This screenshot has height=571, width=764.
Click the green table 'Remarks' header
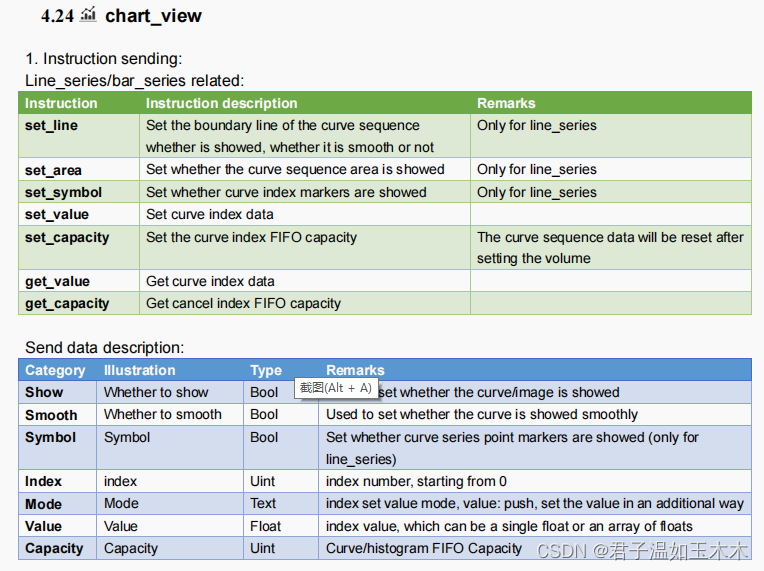[506, 103]
